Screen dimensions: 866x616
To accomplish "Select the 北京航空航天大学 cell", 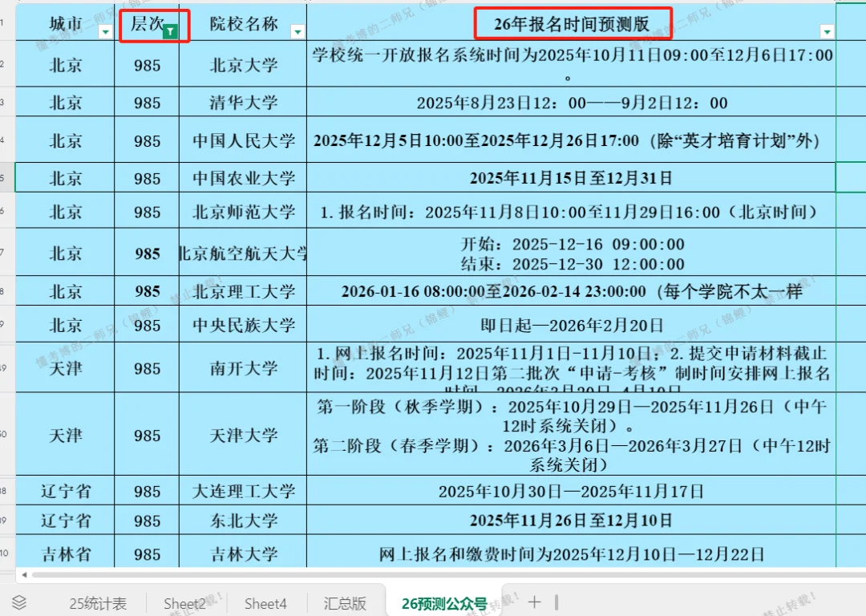I will [x=243, y=253].
